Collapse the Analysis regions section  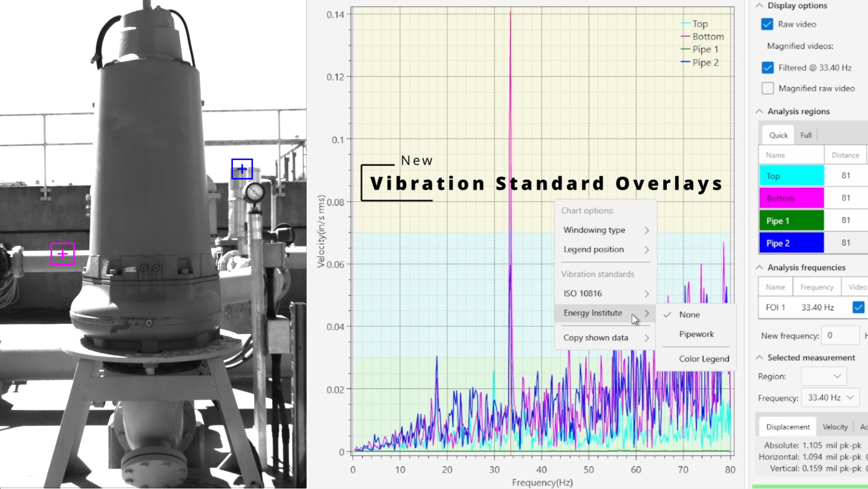tap(759, 111)
